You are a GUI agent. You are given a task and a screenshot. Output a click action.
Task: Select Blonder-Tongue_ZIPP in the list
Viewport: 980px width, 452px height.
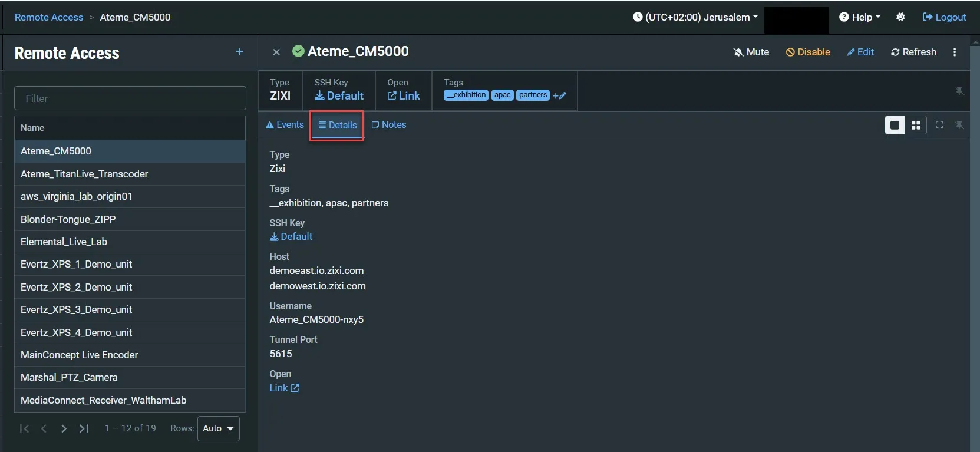coord(130,219)
